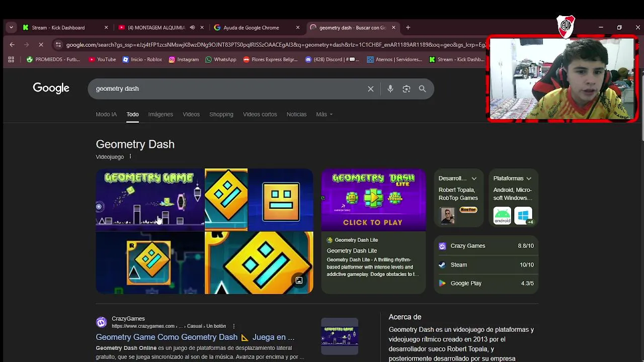Open the large yellow cube image with gallery icon
The width and height of the screenshot is (644, 362).
tap(259, 263)
